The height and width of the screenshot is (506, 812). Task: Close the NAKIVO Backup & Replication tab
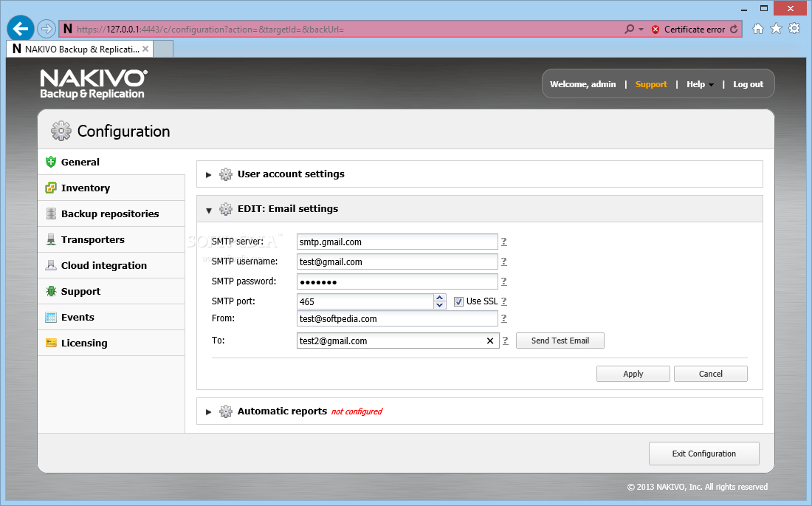pyautogui.click(x=145, y=49)
